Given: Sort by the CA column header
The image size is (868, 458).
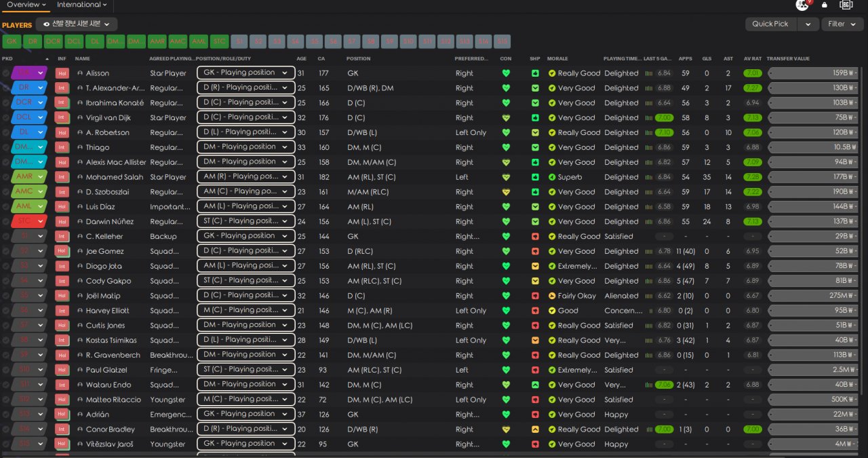Looking at the screenshot, I should pos(321,59).
